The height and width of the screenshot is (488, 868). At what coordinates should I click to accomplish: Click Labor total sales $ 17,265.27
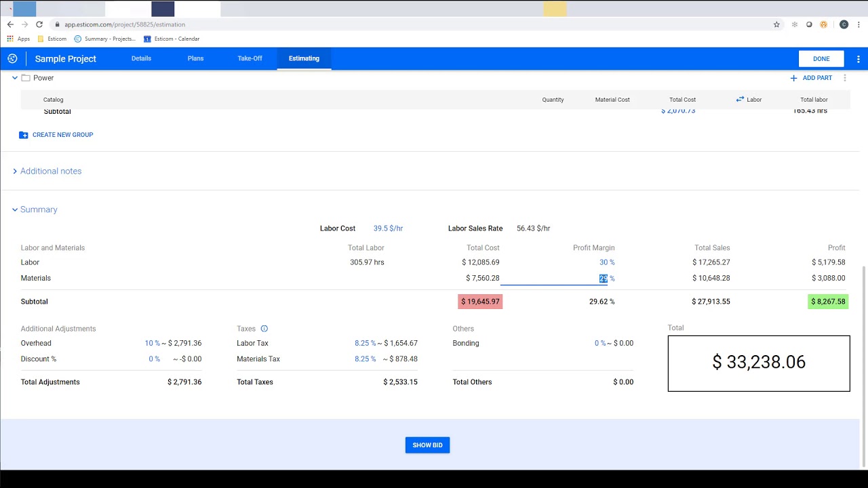711,262
